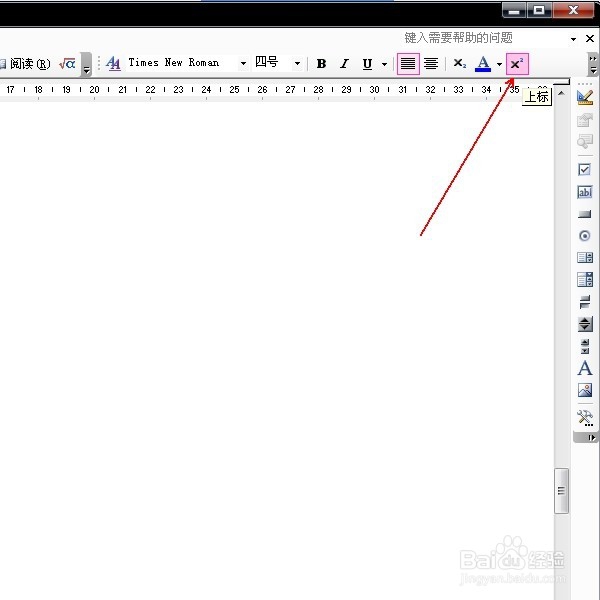
Task: Click the Times New Roman font box
Action: tap(181, 63)
